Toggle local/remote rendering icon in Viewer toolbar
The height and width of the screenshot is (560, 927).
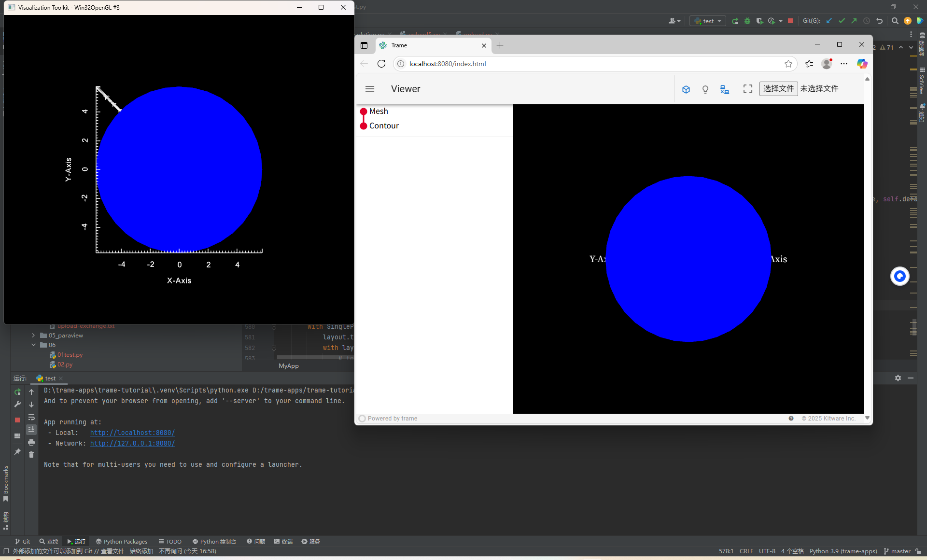coord(724,89)
